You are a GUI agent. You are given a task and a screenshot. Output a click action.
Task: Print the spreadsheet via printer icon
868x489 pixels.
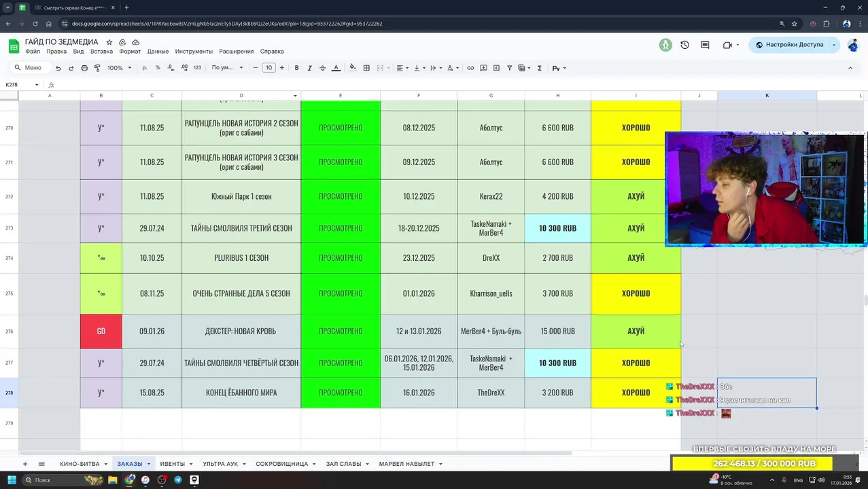(84, 68)
